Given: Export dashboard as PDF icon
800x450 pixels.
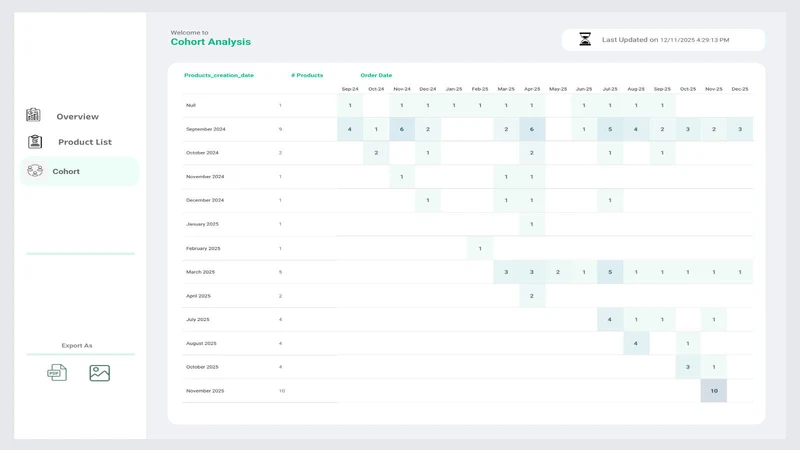Looking at the screenshot, I should [57, 372].
